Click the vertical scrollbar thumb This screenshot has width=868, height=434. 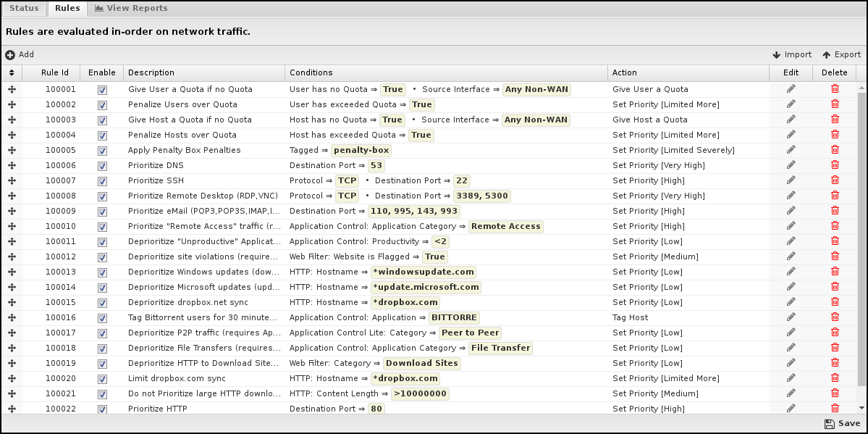pyautogui.click(x=862, y=239)
